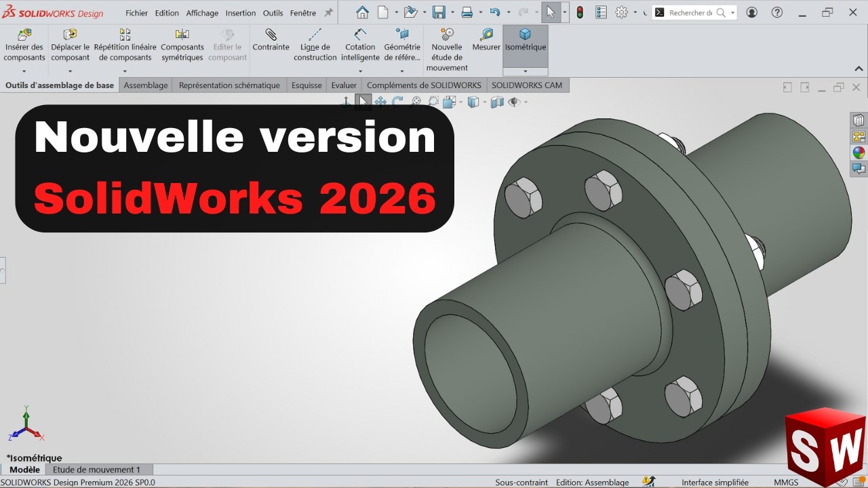
Task: Open the Outils menu
Action: tap(273, 13)
